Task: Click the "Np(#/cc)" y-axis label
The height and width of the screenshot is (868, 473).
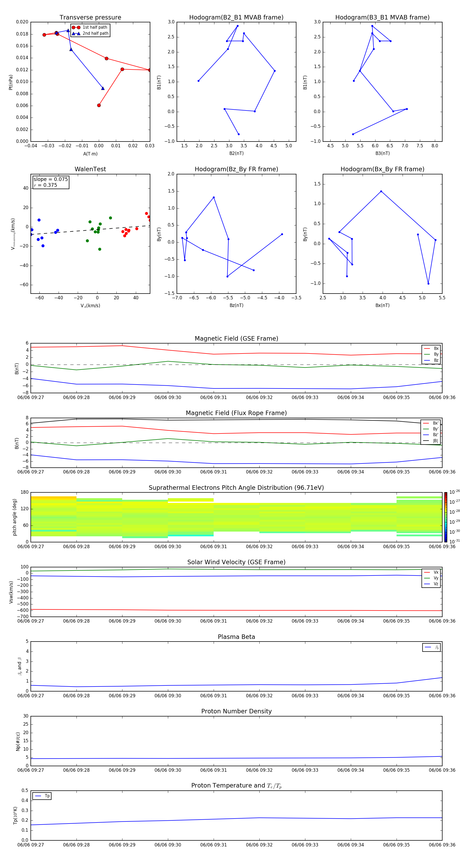Action: point(18,741)
